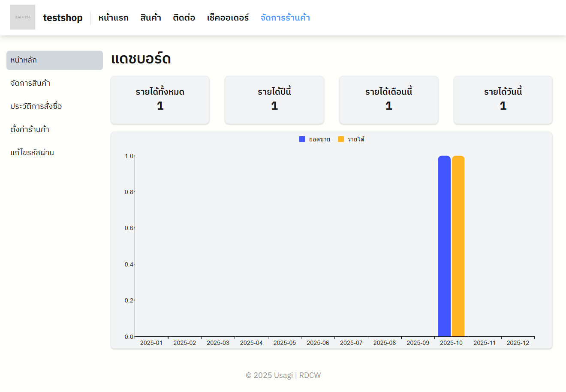
Task: Click the testshop brand name
Action: coord(63,18)
